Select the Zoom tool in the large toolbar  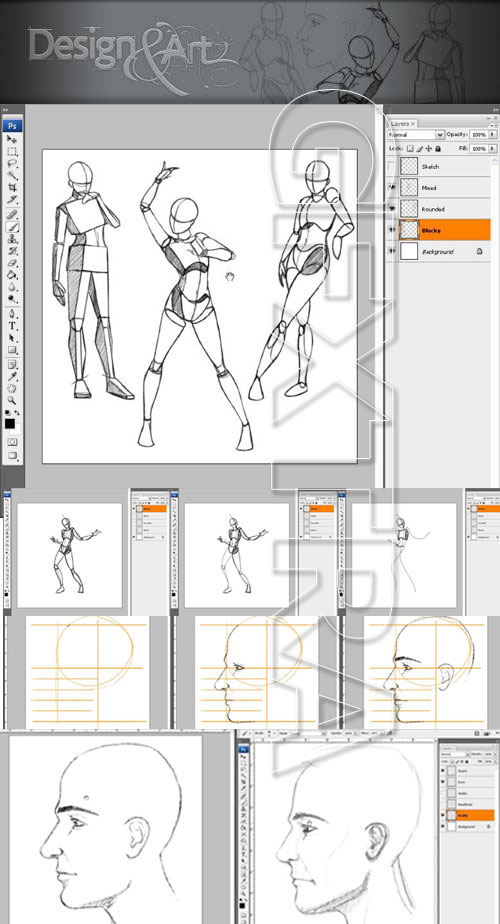click(x=12, y=401)
